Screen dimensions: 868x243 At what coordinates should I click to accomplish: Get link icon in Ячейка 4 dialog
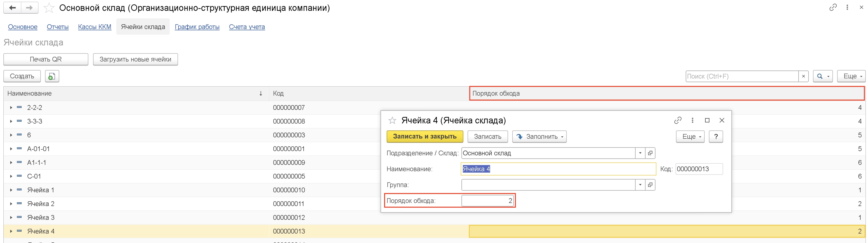pos(678,120)
